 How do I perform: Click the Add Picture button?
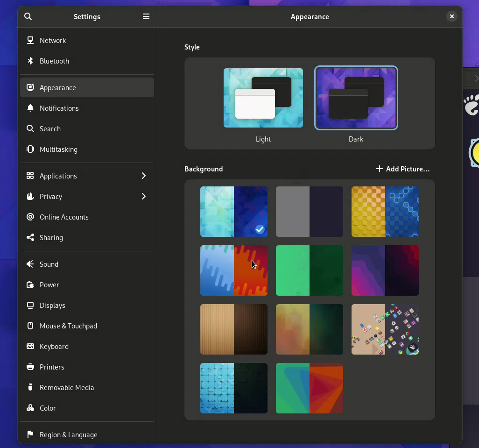(402, 169)
